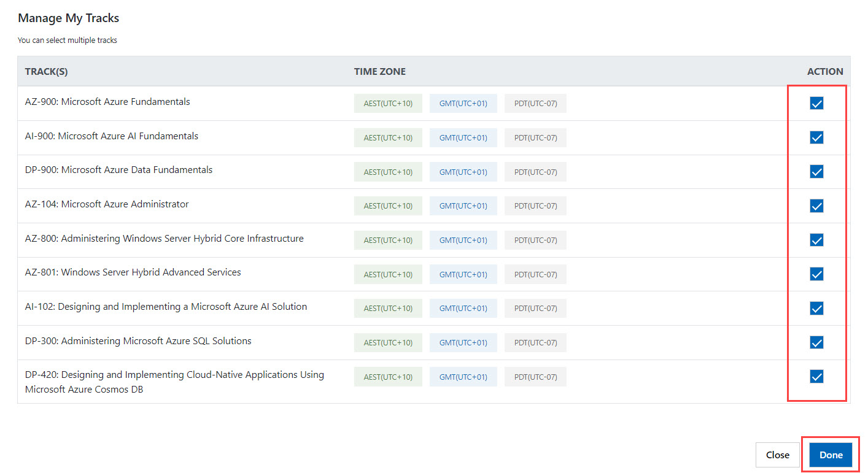
Task: Select PDT(UTC-07) tag for AZ-900
Action: (536, 103)
